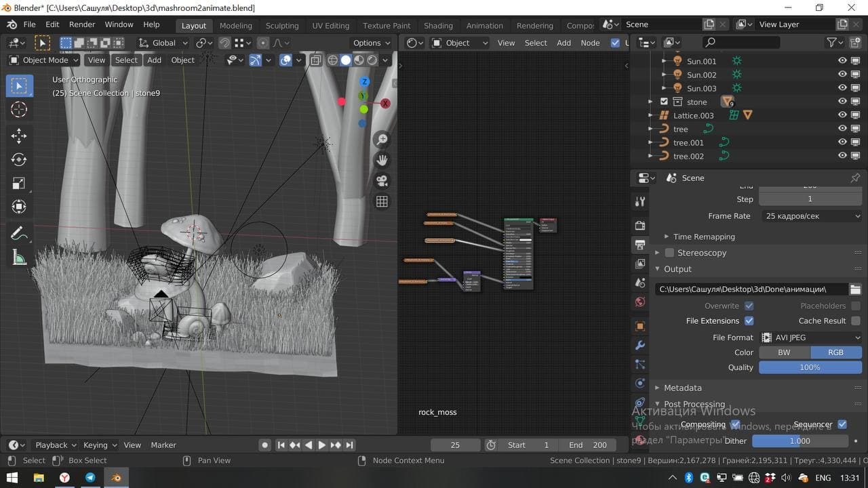Screen dimensions: 868x488
Task: Open the Options dropdown in viewport header
Action: 372,43
